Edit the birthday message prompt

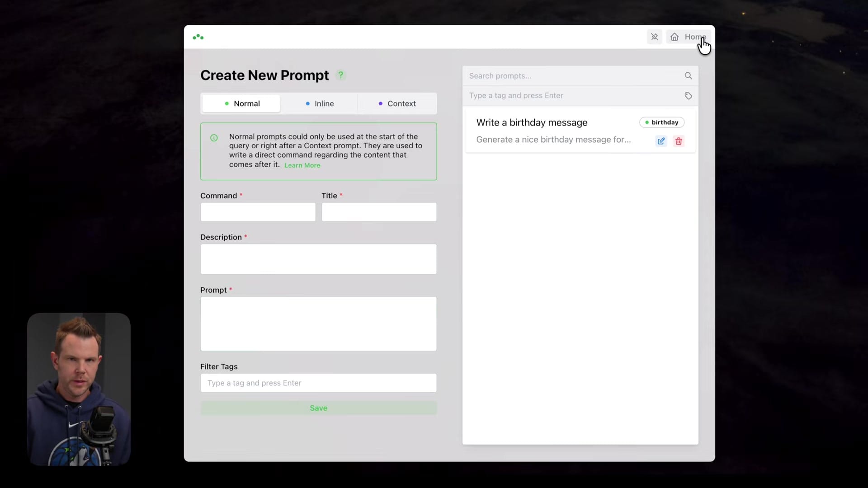pyautogui.click(x=661, y=141)
